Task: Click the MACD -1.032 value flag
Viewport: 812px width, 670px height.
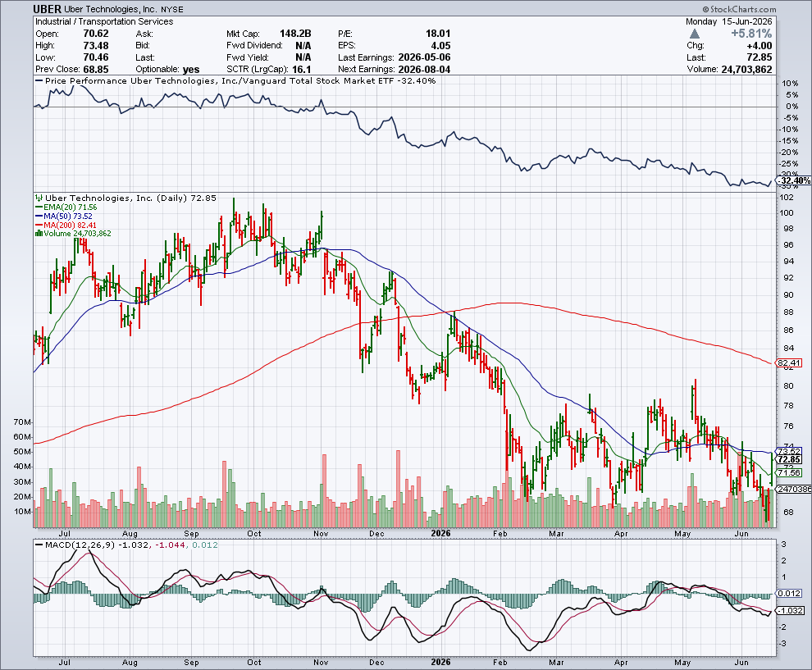Action: (791, 610)
